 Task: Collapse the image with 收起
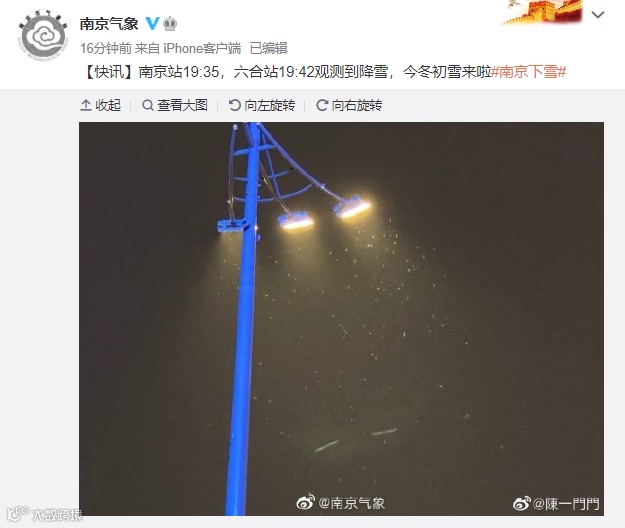click(x=100, y=105)
